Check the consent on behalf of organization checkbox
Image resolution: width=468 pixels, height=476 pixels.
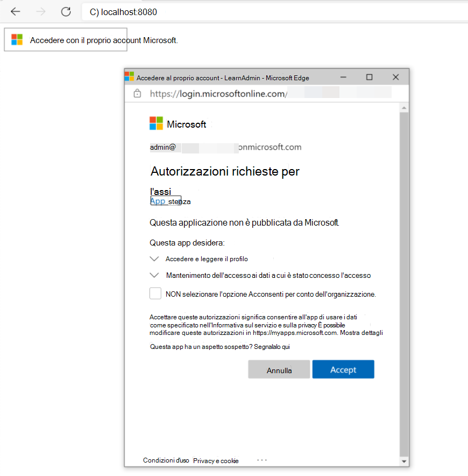coord(155,293)
